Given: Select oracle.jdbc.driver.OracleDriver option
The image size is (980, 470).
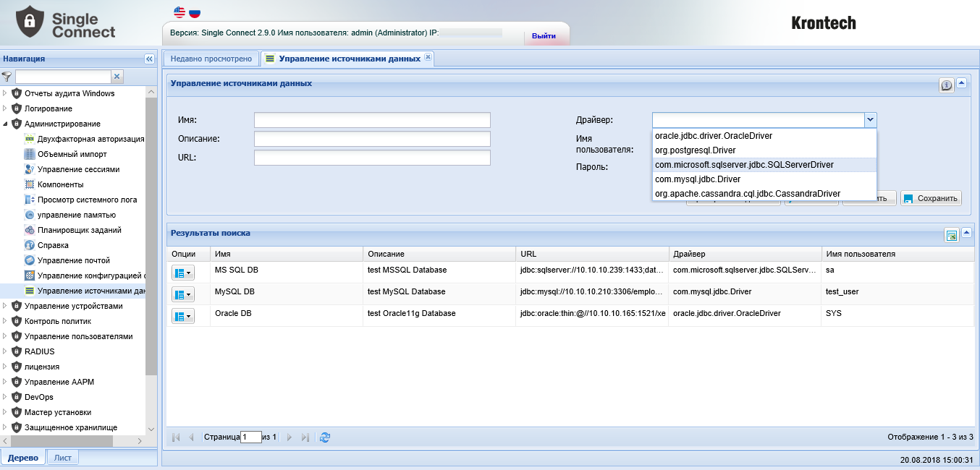Looking at the screenshot, I should point(764,136).
